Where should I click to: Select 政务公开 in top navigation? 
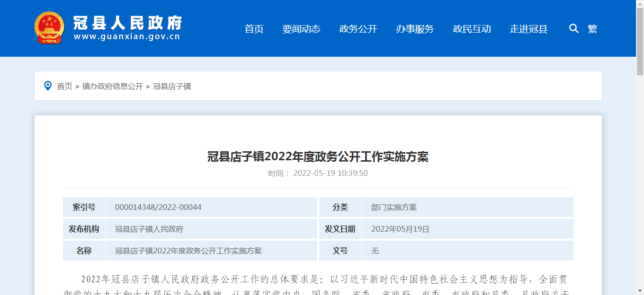(x=358, y=29)
